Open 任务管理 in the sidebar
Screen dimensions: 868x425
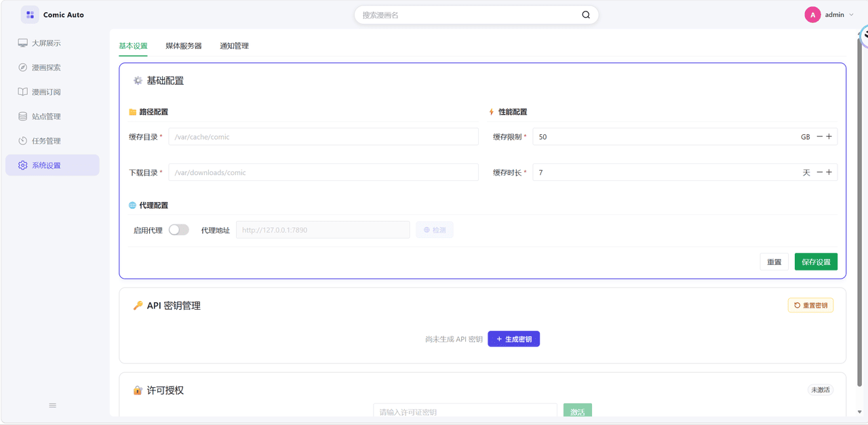(x=52, y=141)
